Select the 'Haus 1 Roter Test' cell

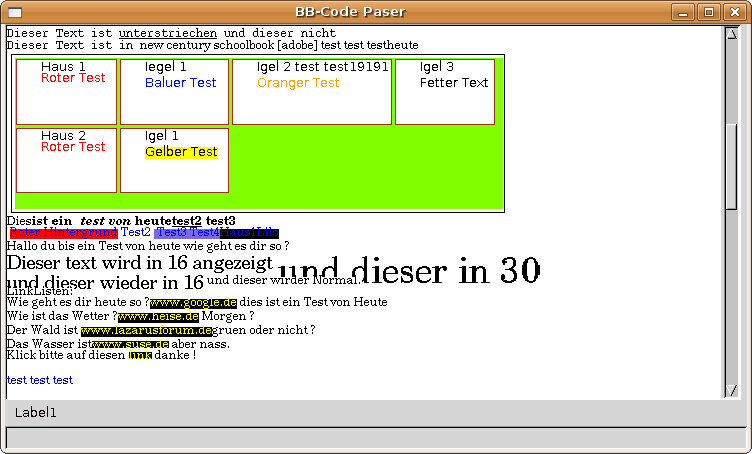pos(67,91)
